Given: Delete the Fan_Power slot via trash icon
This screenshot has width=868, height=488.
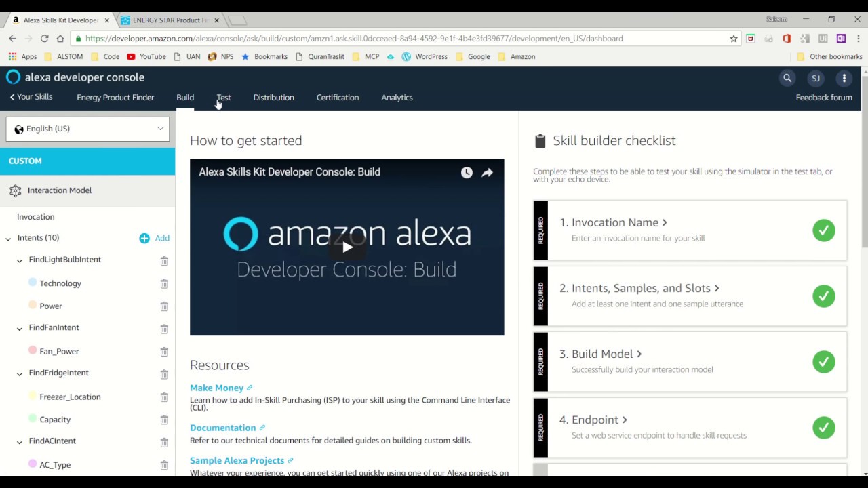Looking at the screenshot, I should pyautogui.click(x=164, y=352).
